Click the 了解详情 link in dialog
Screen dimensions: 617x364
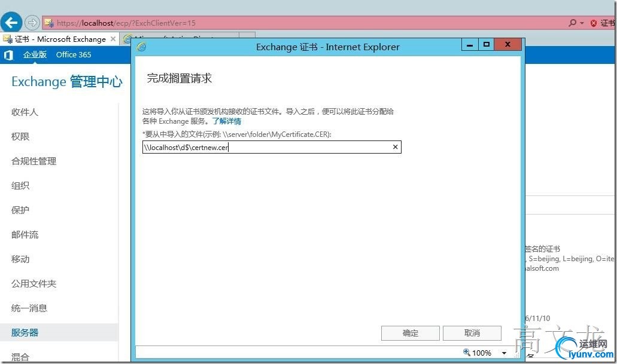(x=227, y=121)
